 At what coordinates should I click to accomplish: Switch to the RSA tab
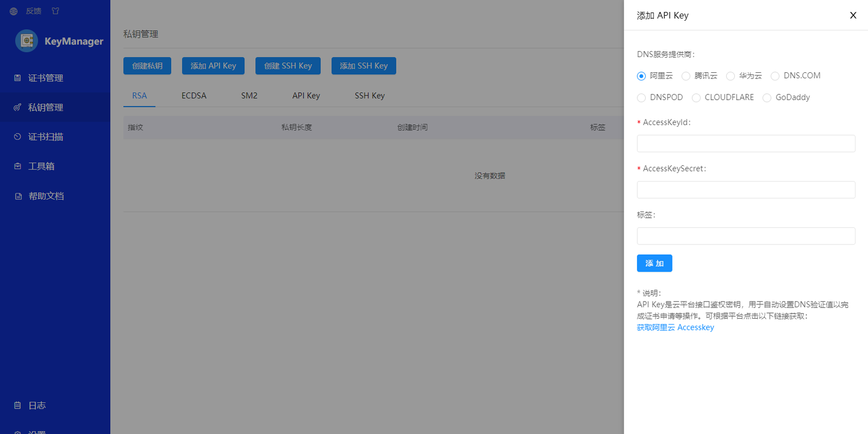pyautogui.click(x=140, y=96)
